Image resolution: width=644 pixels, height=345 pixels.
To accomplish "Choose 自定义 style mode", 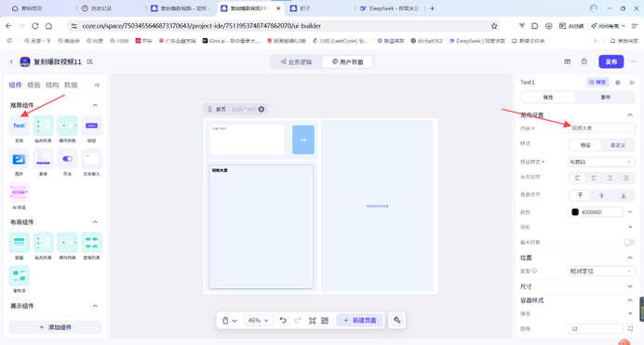I will (617, 145).
